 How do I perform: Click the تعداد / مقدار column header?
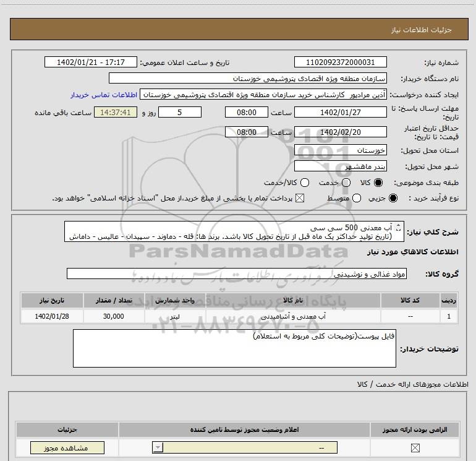(114, 300)
